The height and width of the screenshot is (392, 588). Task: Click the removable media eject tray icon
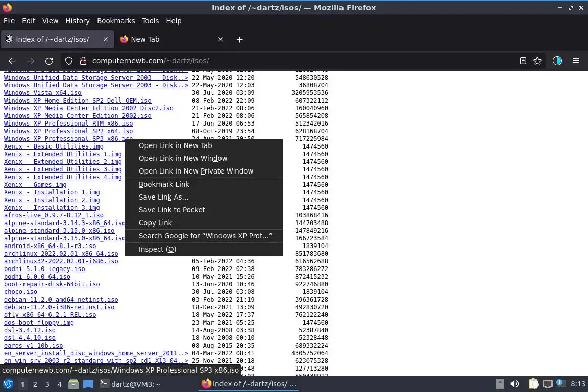[x=500, y=384]
